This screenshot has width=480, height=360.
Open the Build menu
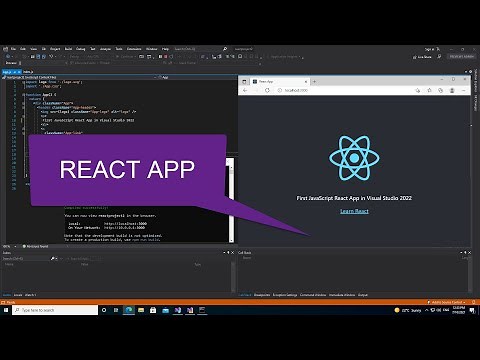pos(68,49)
